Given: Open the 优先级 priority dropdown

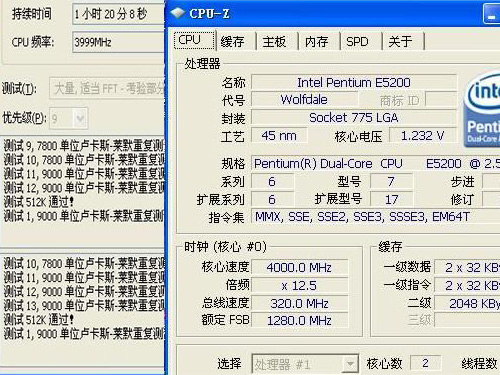Looking at the screenshot, I should tap(69, 118).
